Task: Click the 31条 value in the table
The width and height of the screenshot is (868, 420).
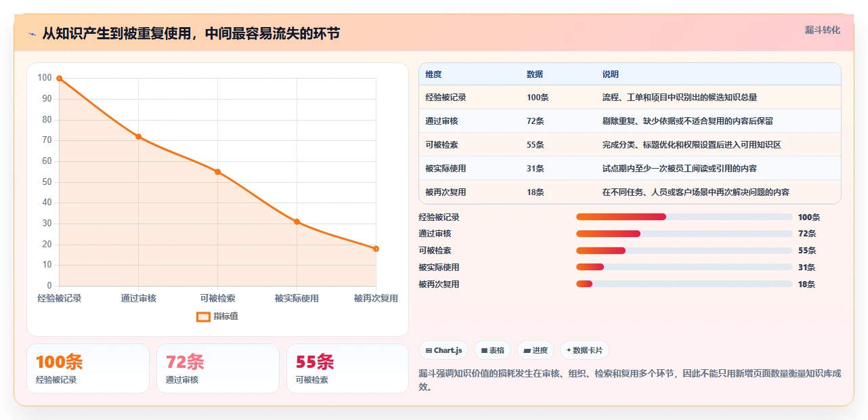Action: (536, 169)
